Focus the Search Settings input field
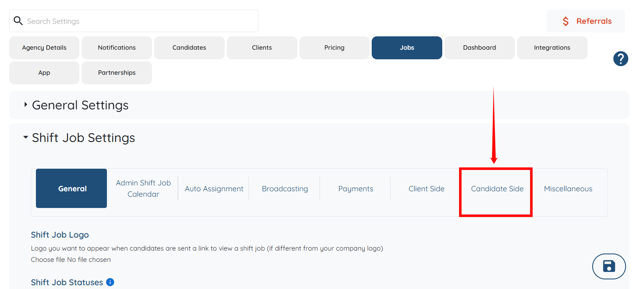Viewport: 644px width, 289px height. tap(134, 21)
